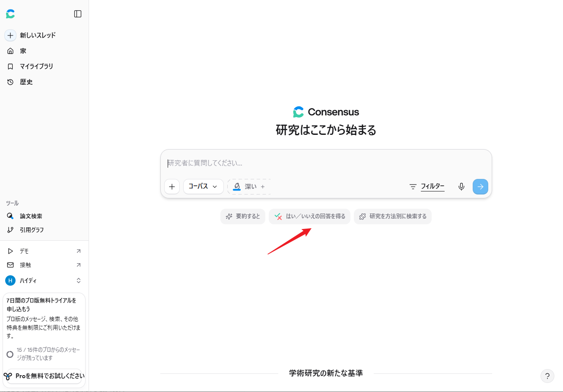Click the microscope icon beside 深い

coord(237,187)
